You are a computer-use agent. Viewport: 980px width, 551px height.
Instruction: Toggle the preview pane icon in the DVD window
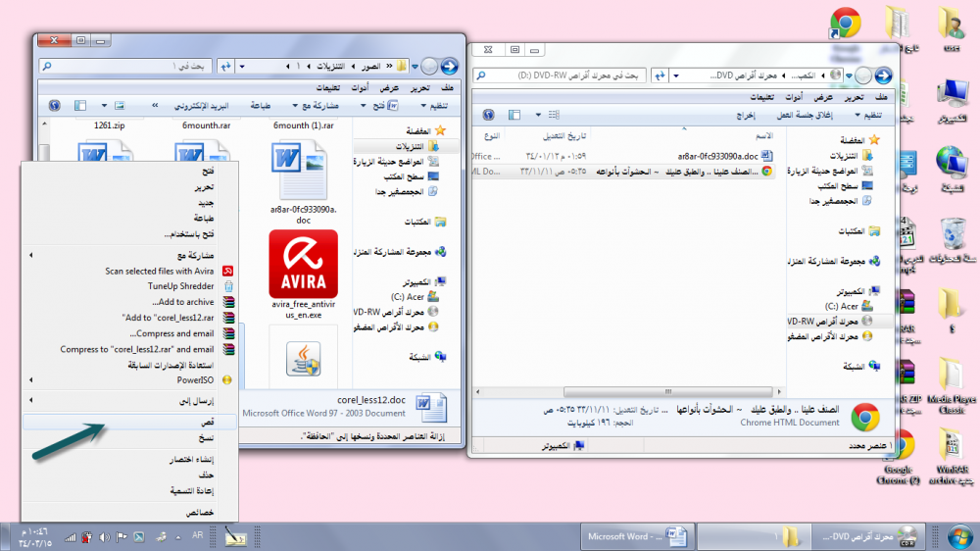(512, 115)
